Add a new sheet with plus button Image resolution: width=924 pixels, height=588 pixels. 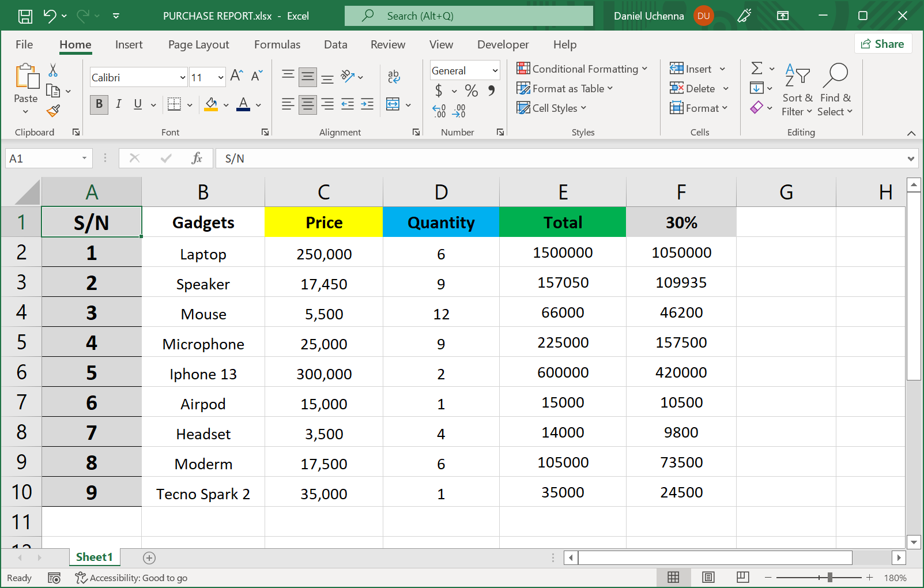coord(149,557)
